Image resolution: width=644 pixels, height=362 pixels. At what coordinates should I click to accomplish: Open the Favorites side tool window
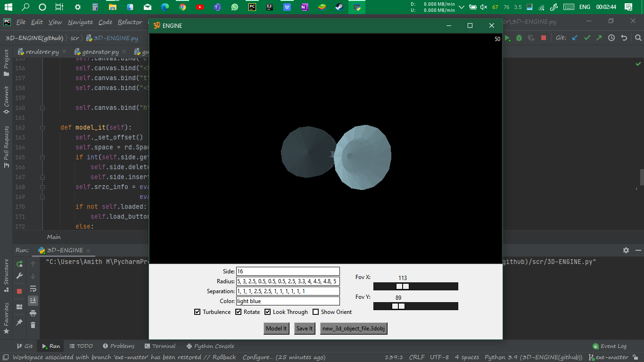[x=6, y=318]
